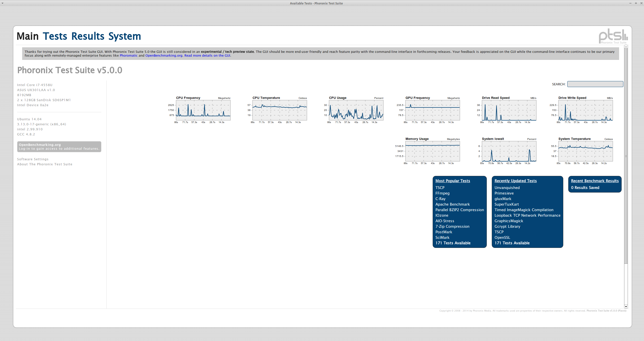Click the PTS logo icon
Image resolution: width=644 pixels, height=341 pixels.
(x=613, y=36)
